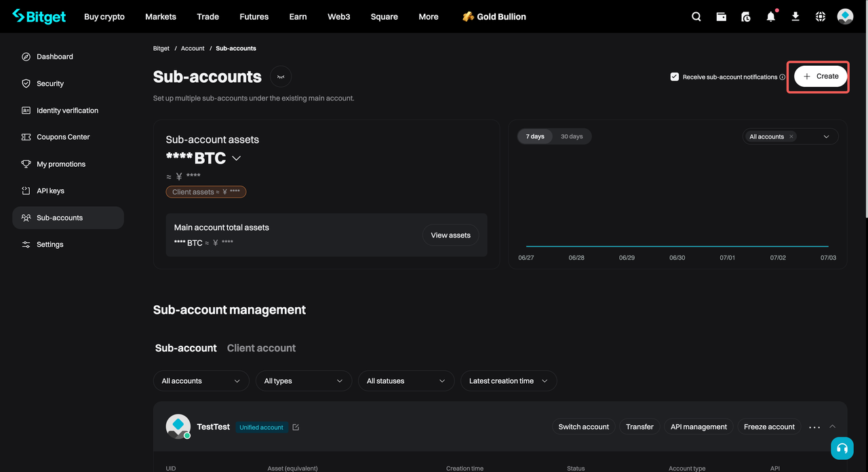The image size is (868, 472).
Task: Click the API keys icon
Action: coord(26,191)
